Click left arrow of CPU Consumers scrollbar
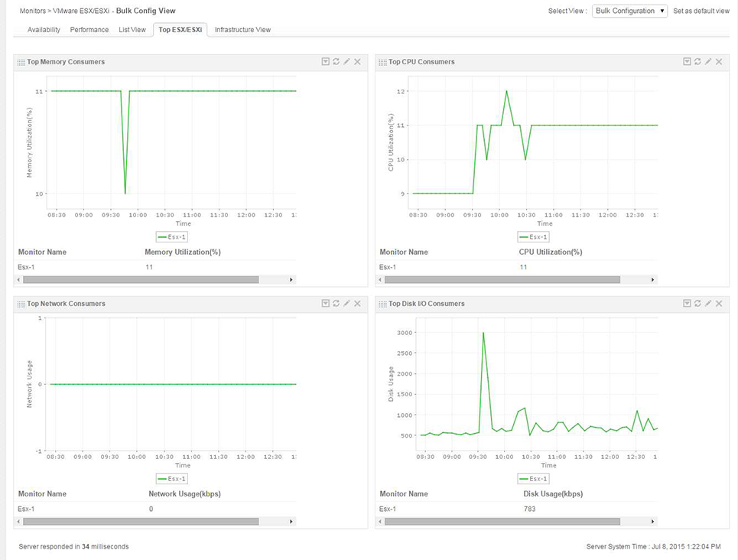This screenshot has height=560, width=738. tap(380, 280)
